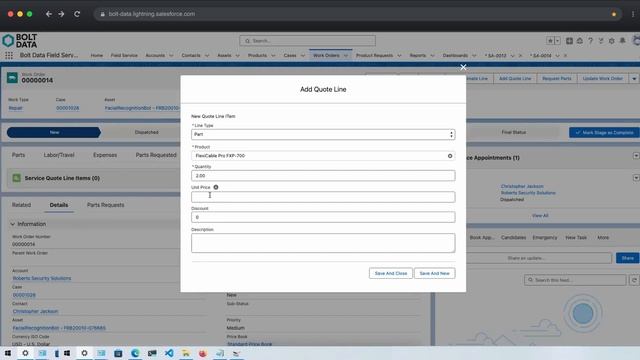The image size is (640, 360).
Task: Click View All service appointments
Action: (540, 216)
